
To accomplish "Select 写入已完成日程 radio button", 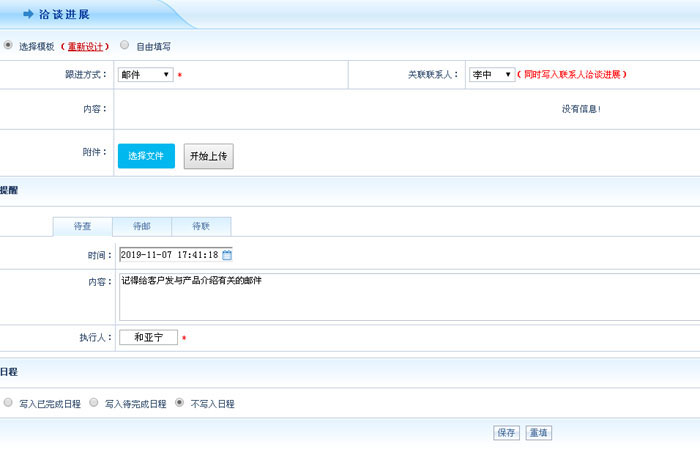I will tap(9, 403).
